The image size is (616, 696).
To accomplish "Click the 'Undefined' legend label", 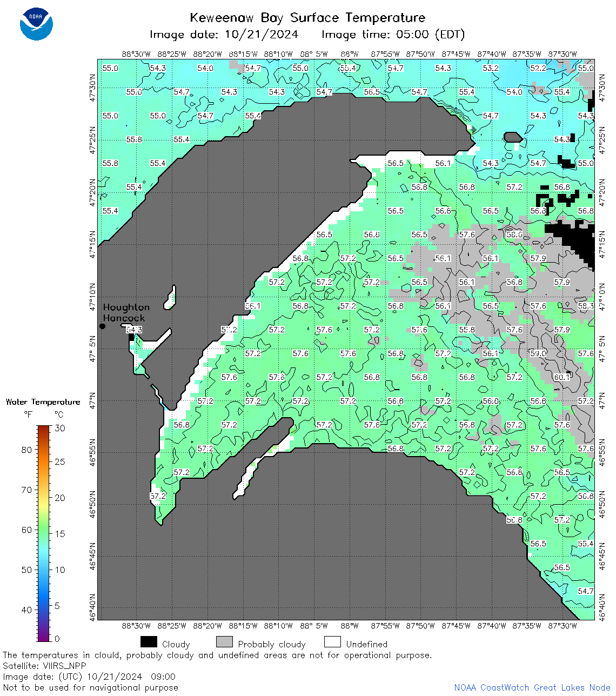I will tap(367, 644).
